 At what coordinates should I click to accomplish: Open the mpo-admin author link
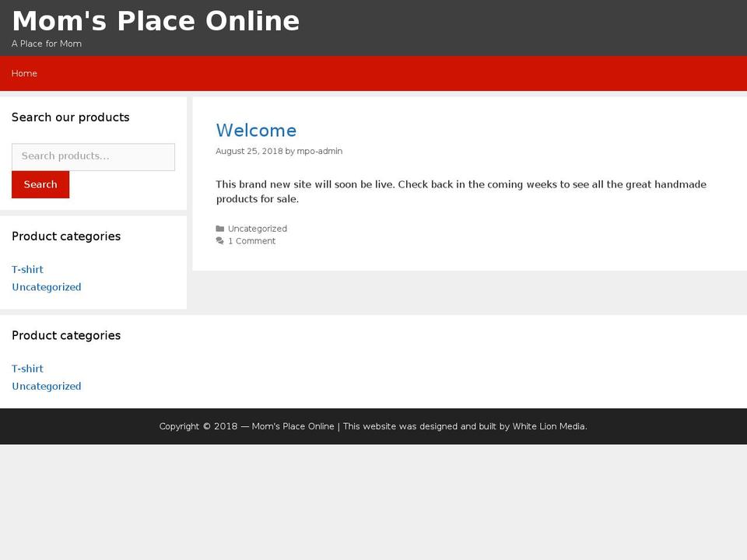tap(320, 151)
